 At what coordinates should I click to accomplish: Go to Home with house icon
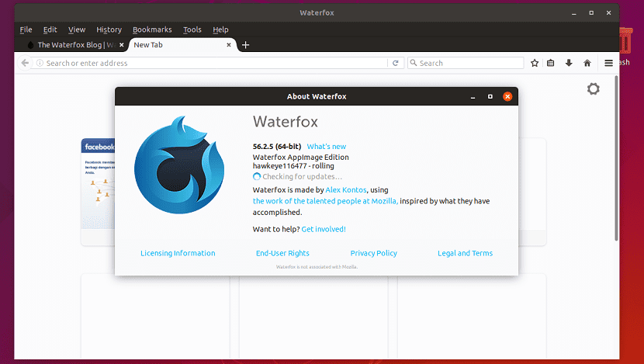(587, 63)
